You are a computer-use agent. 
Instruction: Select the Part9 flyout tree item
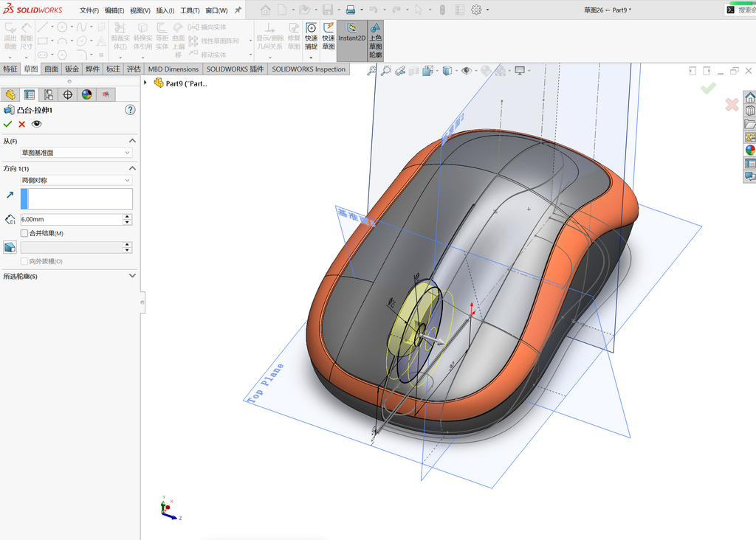point(181,83)
